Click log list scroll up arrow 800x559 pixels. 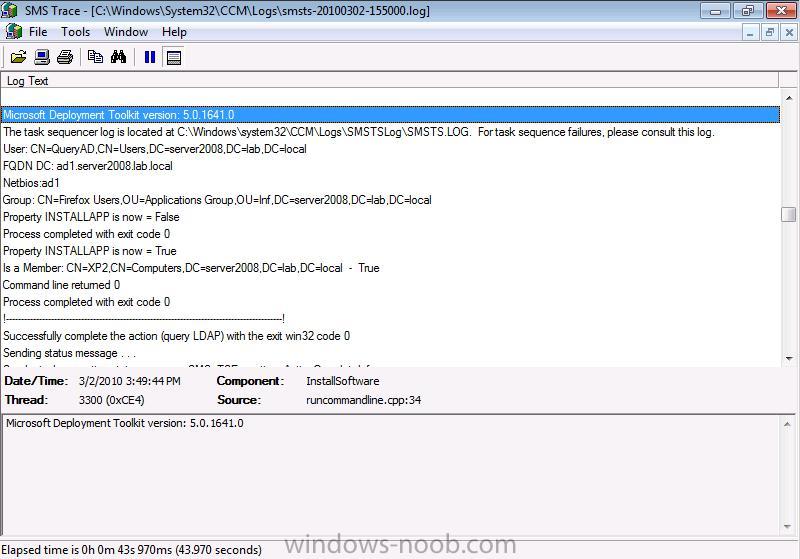point(789,97)
